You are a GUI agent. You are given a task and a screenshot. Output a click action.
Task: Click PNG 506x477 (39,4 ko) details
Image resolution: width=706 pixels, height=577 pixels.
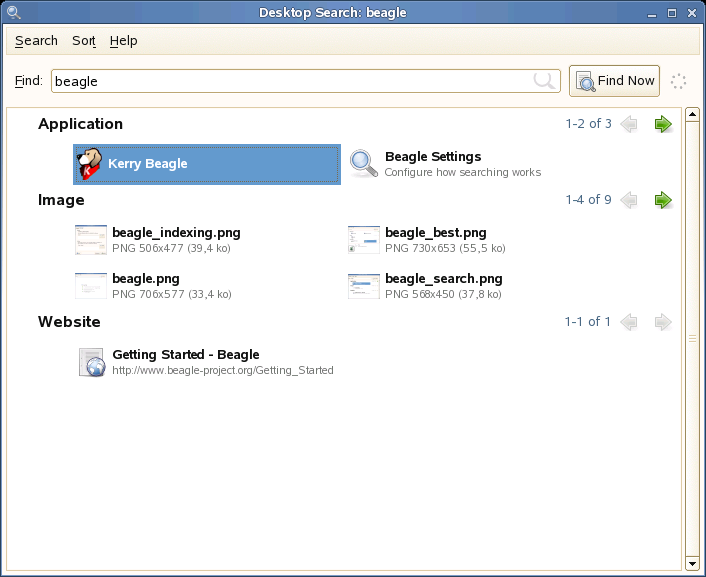pos(171,248)
